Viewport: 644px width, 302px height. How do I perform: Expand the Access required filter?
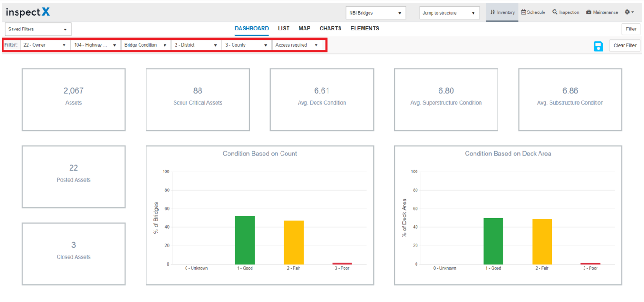297,45
